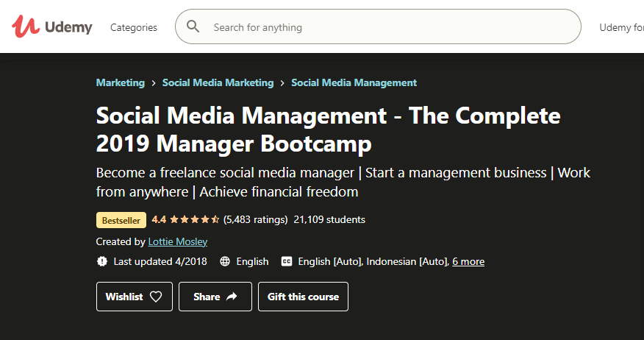
Task: Open the Social Media Management breadcrumb
Action: (x=354, y=82)
